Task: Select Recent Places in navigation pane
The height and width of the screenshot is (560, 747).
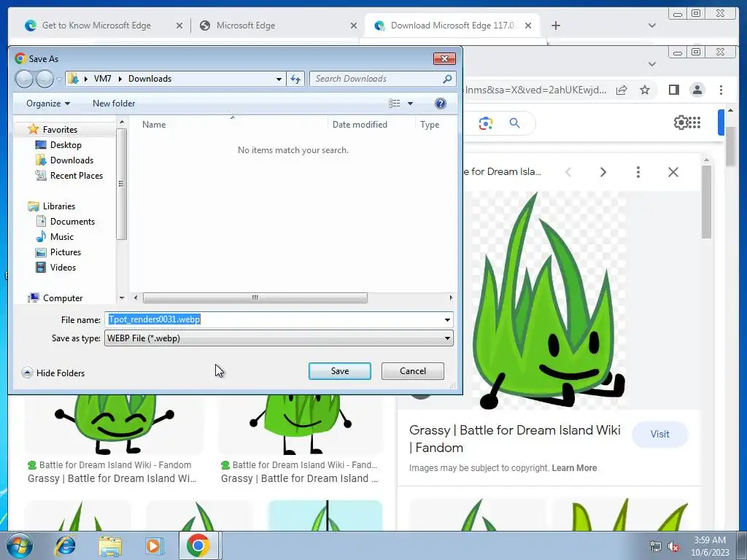Action: 76,175
